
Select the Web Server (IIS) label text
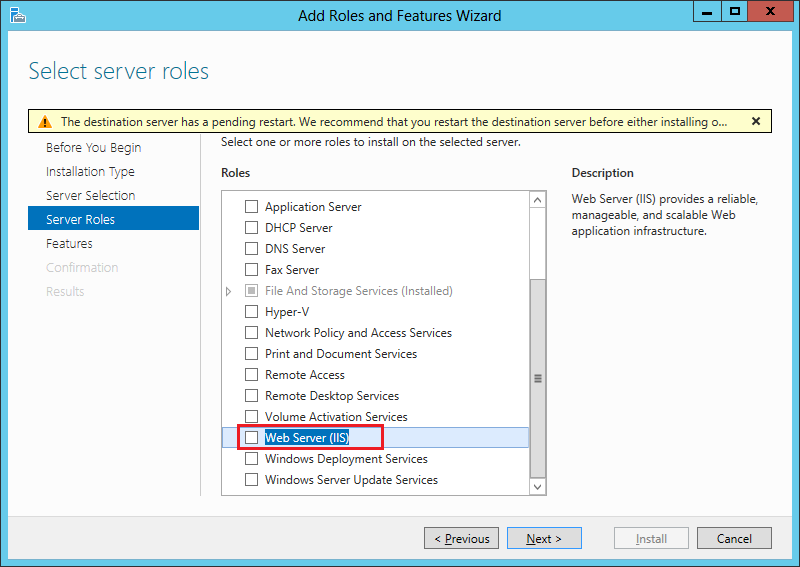pyautogui.click(x=307, y=437)
